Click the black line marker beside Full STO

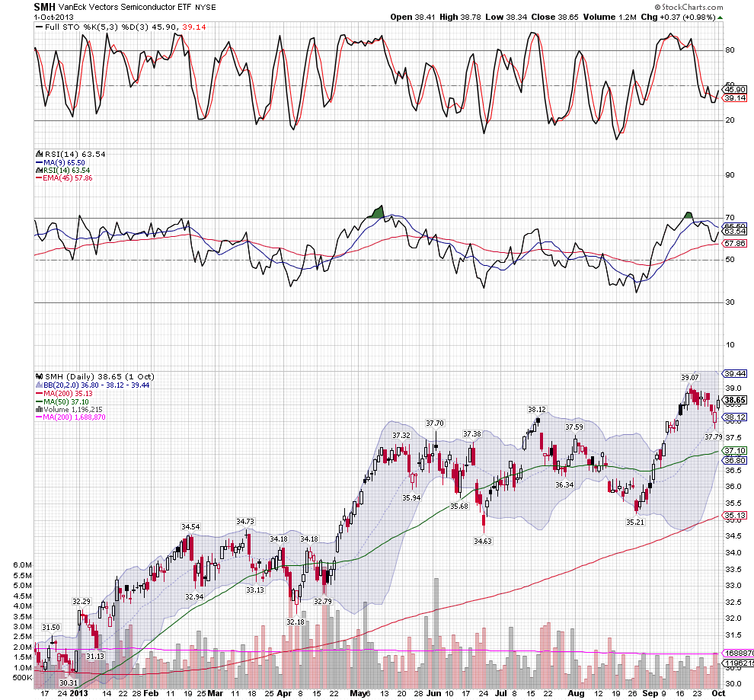[x=38, y=27]
